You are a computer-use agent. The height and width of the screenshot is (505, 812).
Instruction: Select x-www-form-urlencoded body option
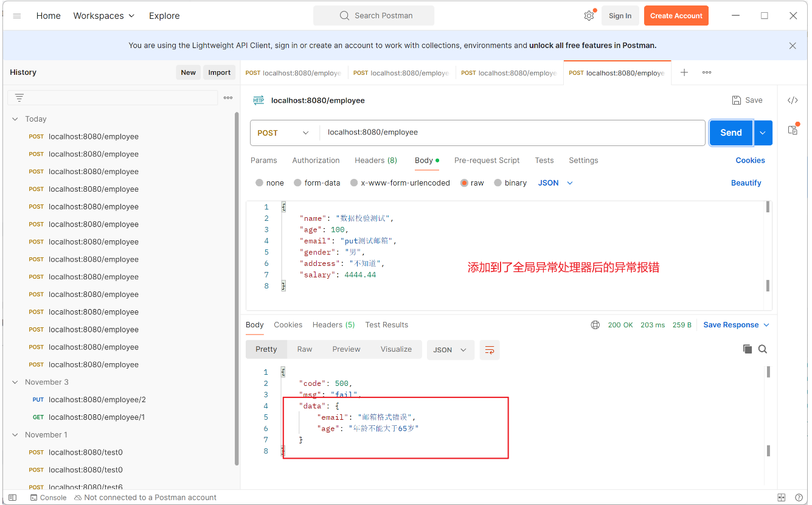[400, 183]
